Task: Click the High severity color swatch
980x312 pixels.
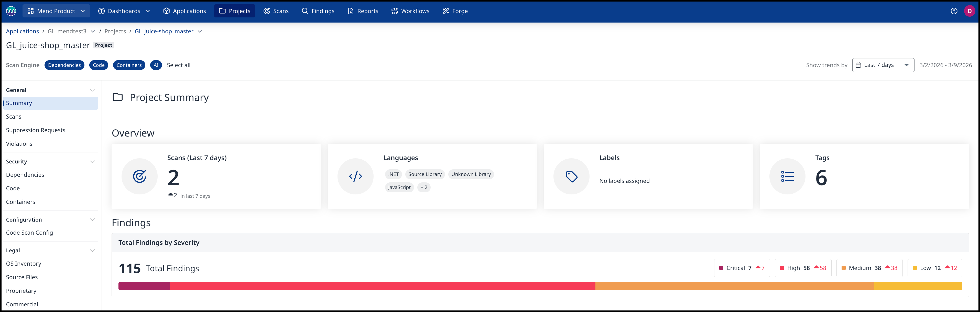Action: [x=782, y=268]
